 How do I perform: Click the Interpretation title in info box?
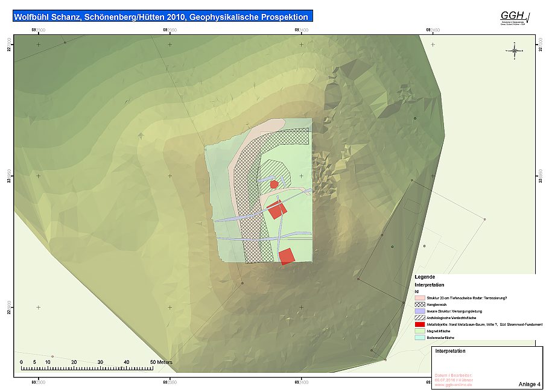(x=450, y=351)
